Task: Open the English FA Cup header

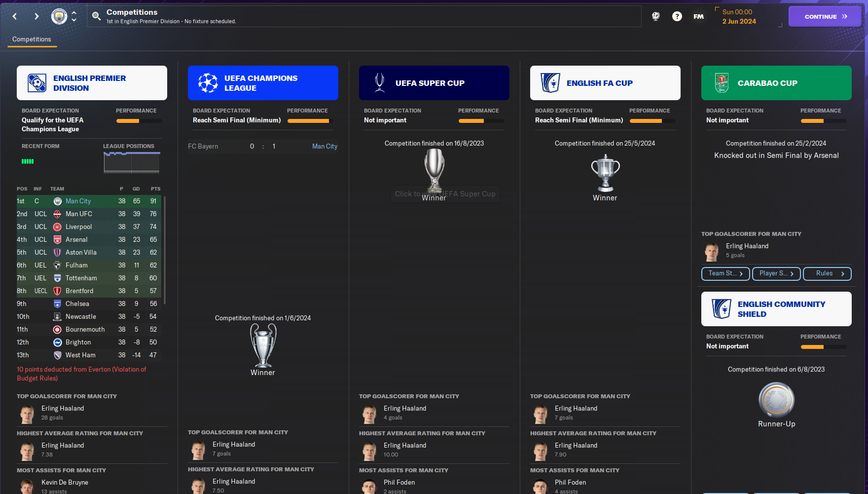Action: (x=605, y=83)
